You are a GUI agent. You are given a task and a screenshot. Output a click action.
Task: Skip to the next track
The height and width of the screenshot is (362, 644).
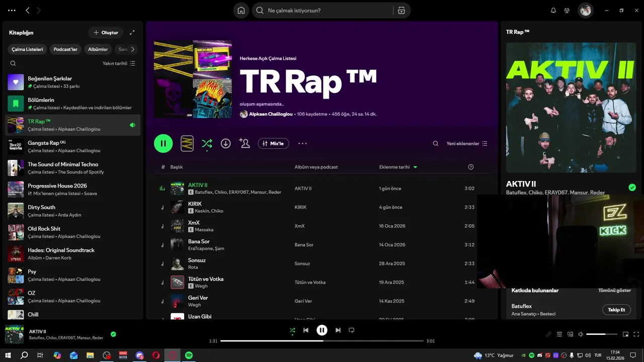point(338,330)
